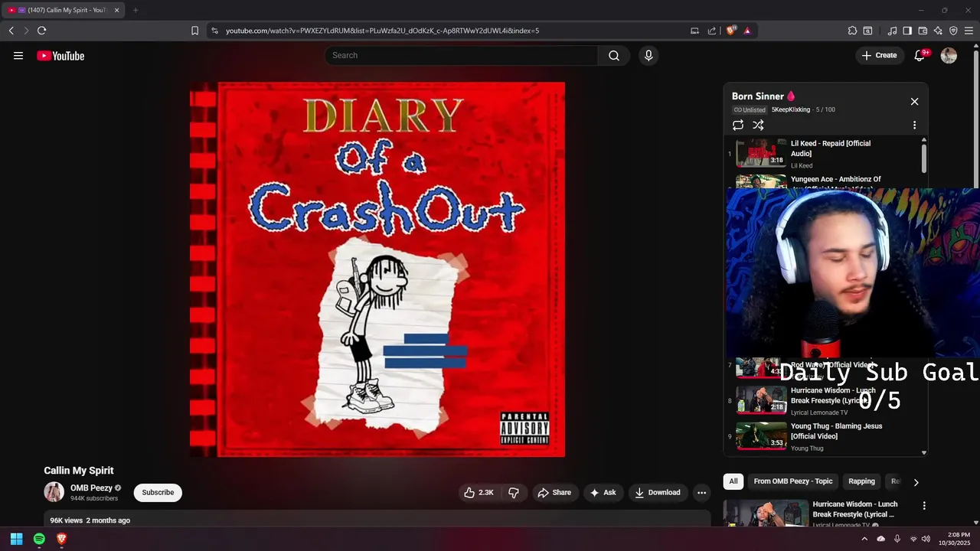This screenshot has height=551, width=980.
Task: Open Brave Shields lion icon
Action: coord(731,31)
